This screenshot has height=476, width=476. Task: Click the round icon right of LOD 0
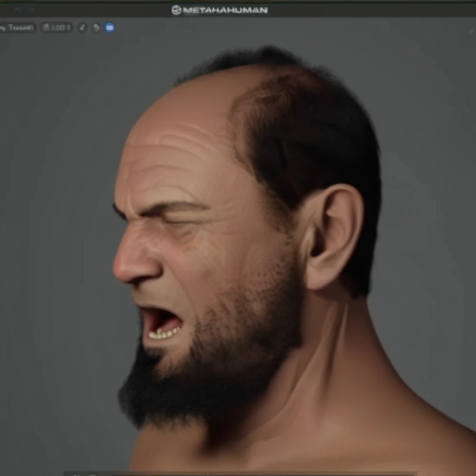point(82,27)
